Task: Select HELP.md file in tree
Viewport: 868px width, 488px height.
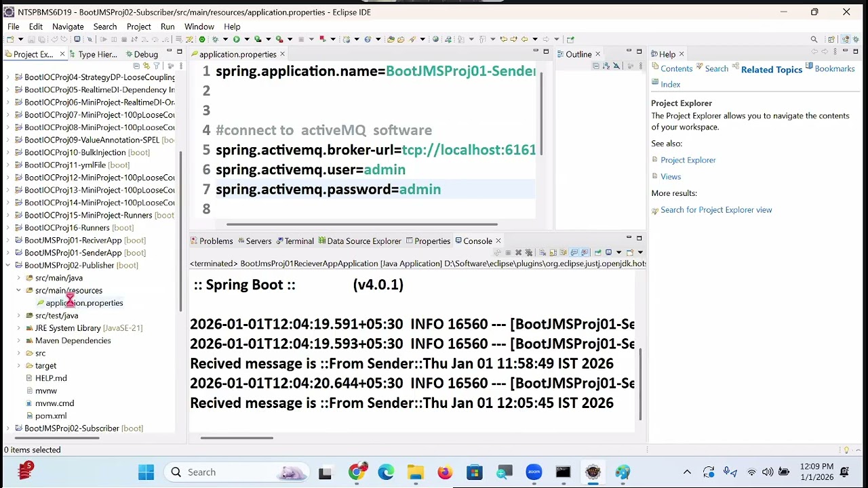Action: [x=51, y=378]
